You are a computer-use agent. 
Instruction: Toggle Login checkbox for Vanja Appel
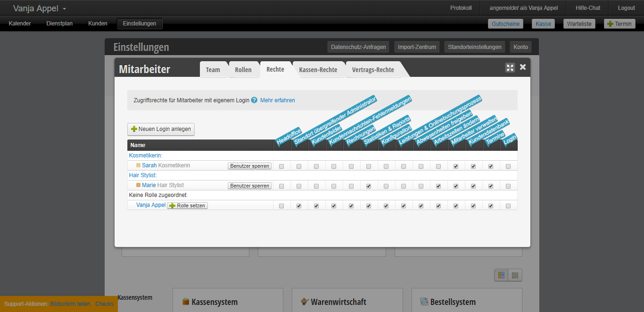[x=508, y=206]
